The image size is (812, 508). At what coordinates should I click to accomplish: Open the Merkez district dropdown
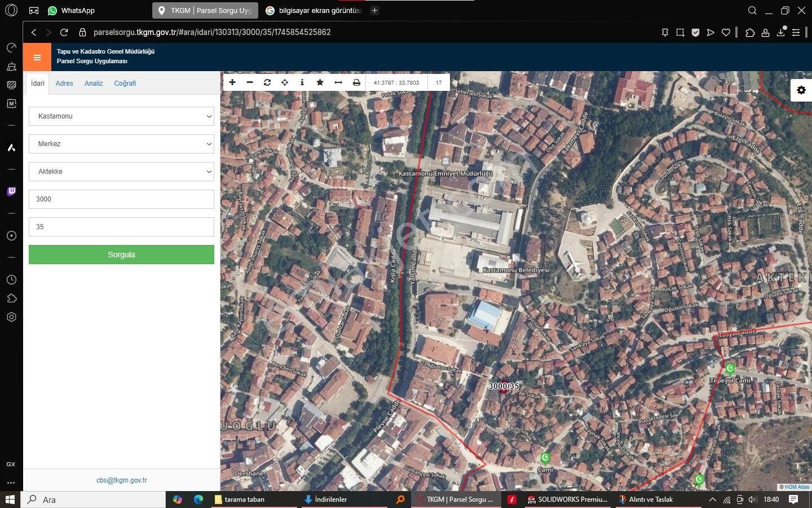[x=121, y=144]
